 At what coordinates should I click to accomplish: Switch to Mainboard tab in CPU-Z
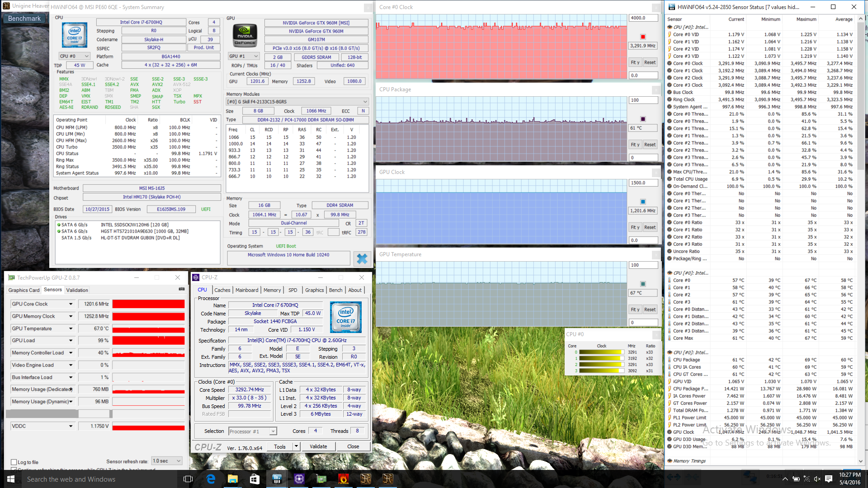pyautogui.click(x=247, y=290)
